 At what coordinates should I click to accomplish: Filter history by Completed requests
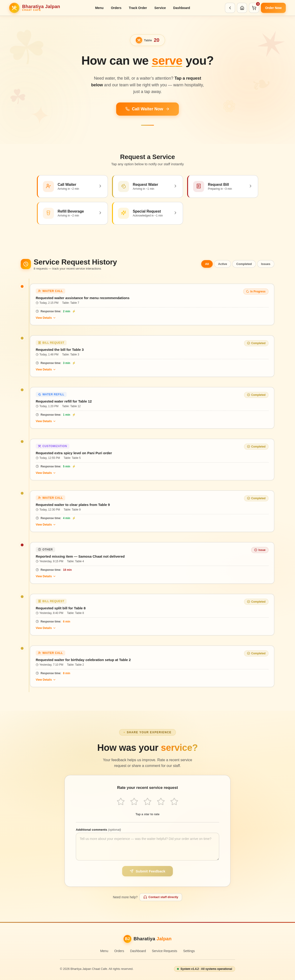[x=244, y=264]
